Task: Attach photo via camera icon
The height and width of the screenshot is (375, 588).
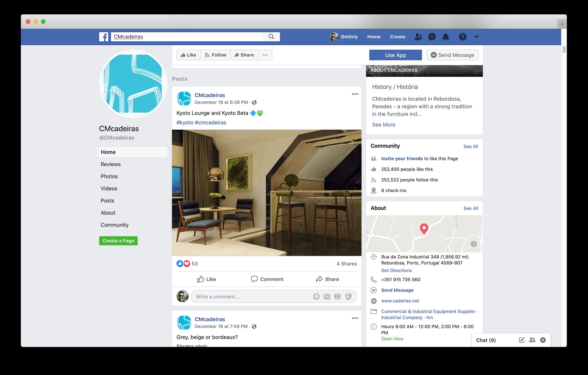Action: (x=327, y=297)
